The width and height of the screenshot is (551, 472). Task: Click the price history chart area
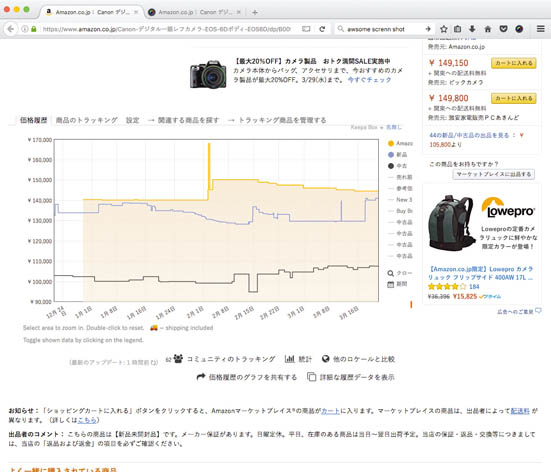(216, 220)
